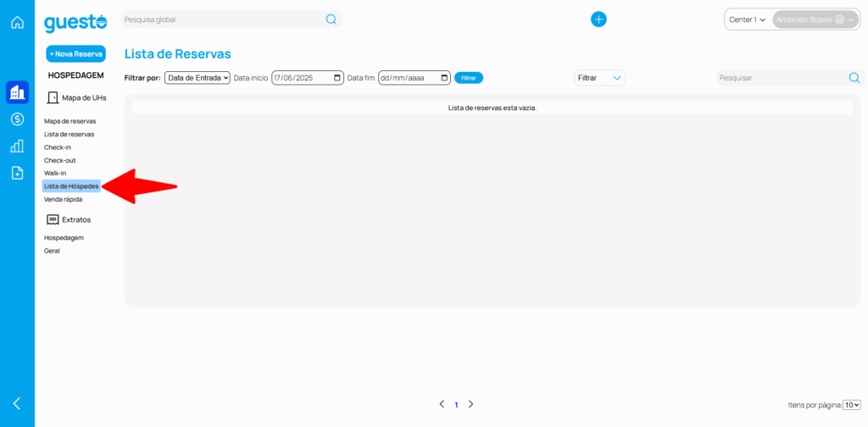Open the Data de Entrada dropdown

point(198,78)
